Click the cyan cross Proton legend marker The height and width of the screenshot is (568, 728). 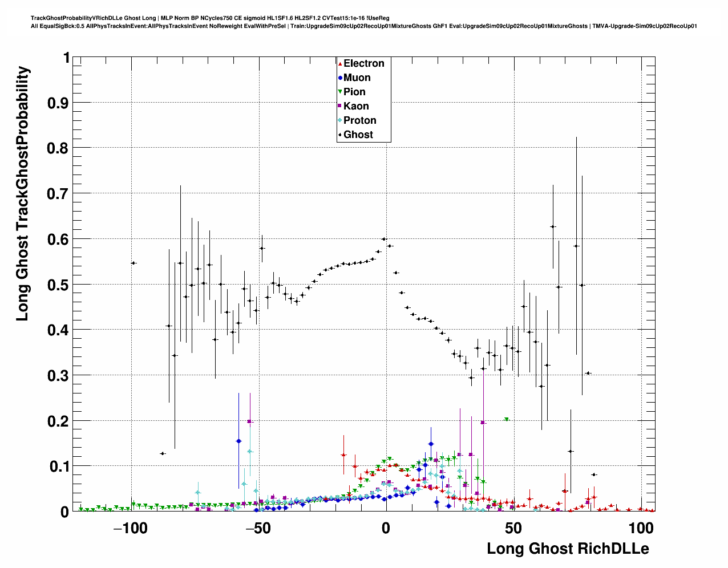(340, 120)
